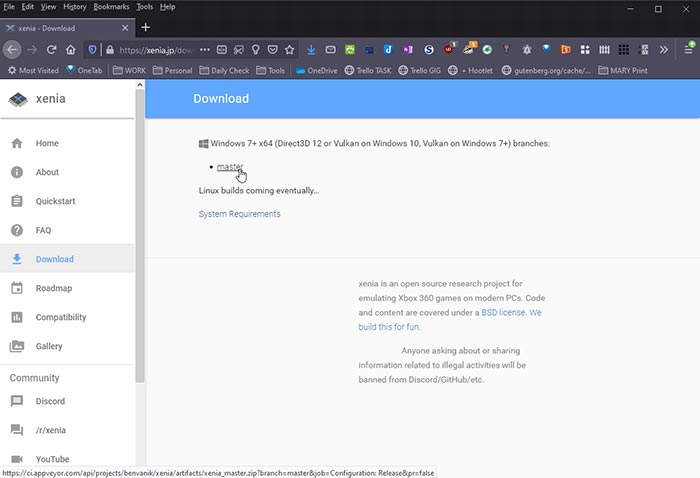The image size is (700, 478).
Task: Bookmark this page with the star icon
Action: click(289, 49)
